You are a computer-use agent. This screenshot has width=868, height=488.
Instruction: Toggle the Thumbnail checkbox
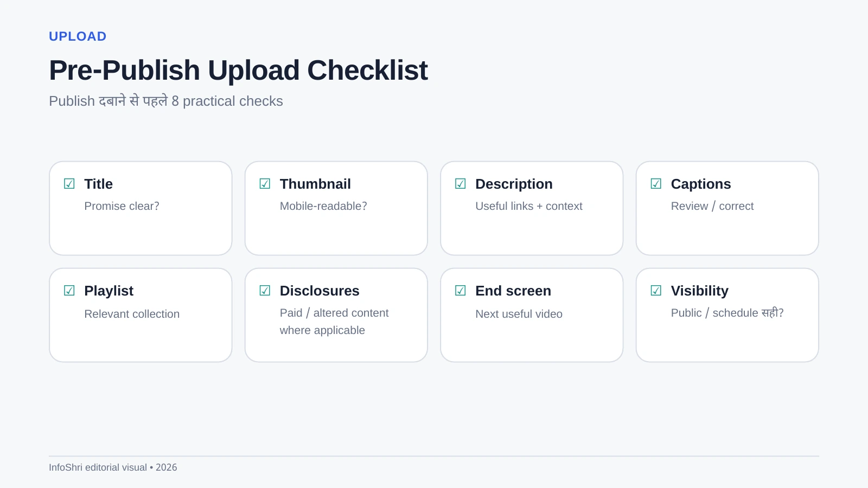tap(265, 184)
